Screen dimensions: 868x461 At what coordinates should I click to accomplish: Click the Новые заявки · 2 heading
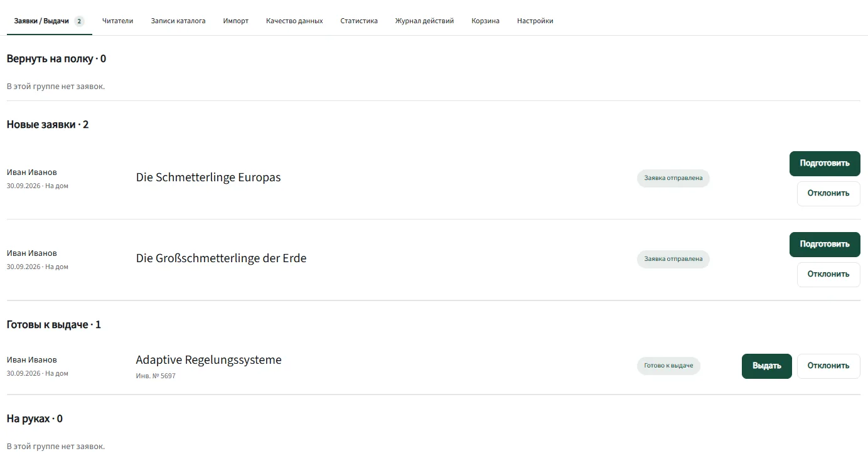[48, 125]
